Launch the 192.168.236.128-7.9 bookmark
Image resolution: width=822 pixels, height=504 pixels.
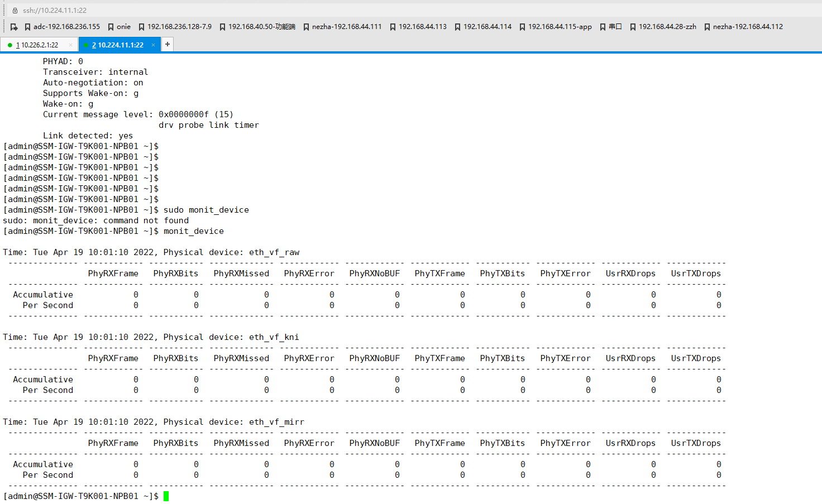[175, 27]
